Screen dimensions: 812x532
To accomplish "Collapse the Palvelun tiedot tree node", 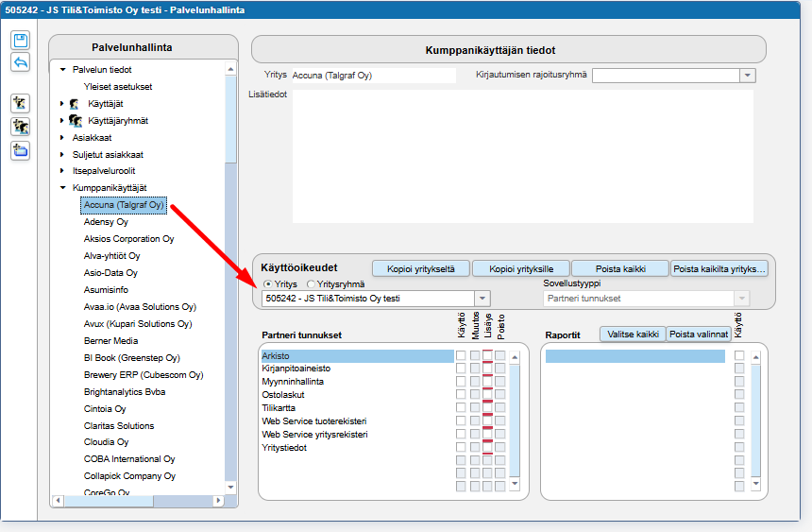I will 62,70.
